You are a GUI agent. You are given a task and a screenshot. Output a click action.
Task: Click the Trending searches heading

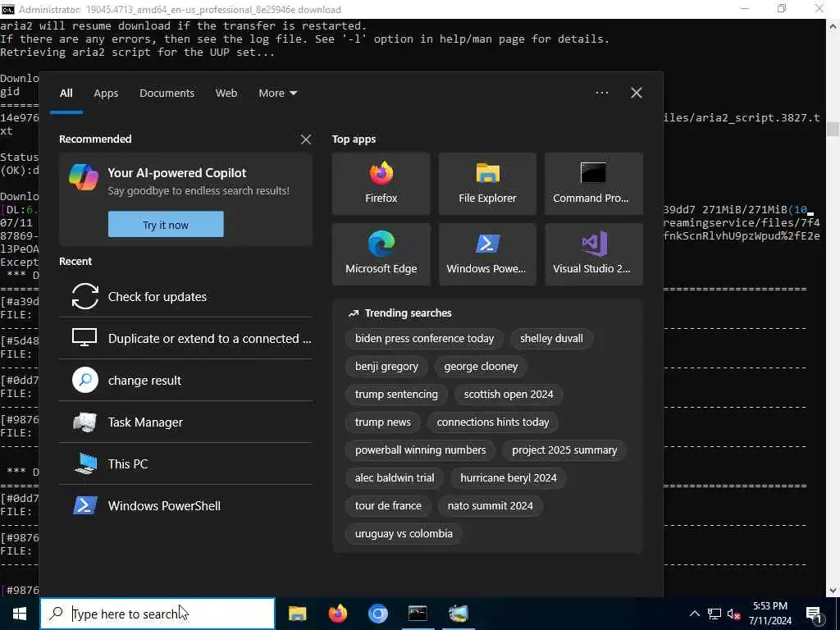pyautogui.click(x=408, y=313)
